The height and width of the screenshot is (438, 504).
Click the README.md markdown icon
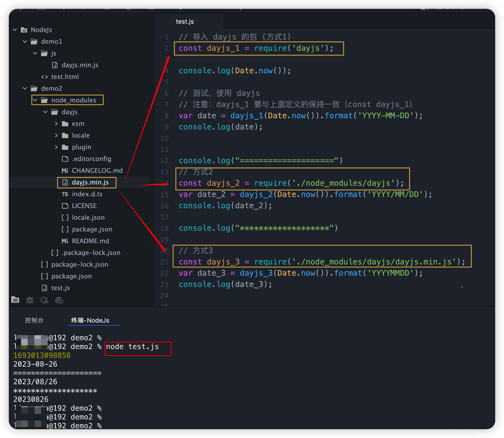tap(65, 241)
